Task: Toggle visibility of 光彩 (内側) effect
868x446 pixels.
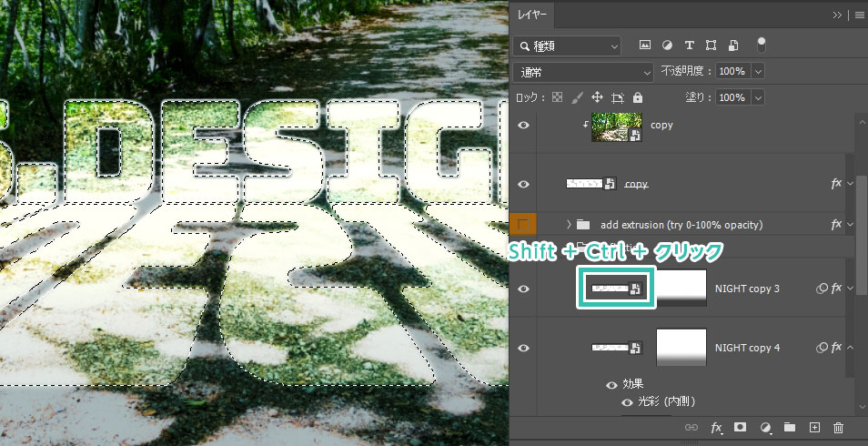Action: coord(627,401)
